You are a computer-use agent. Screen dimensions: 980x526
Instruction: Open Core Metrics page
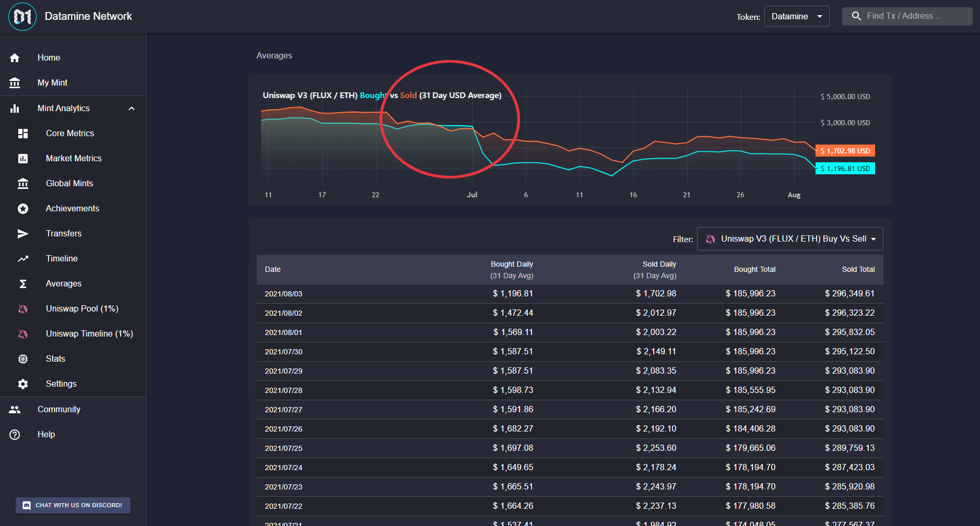[x=73, y=134]
